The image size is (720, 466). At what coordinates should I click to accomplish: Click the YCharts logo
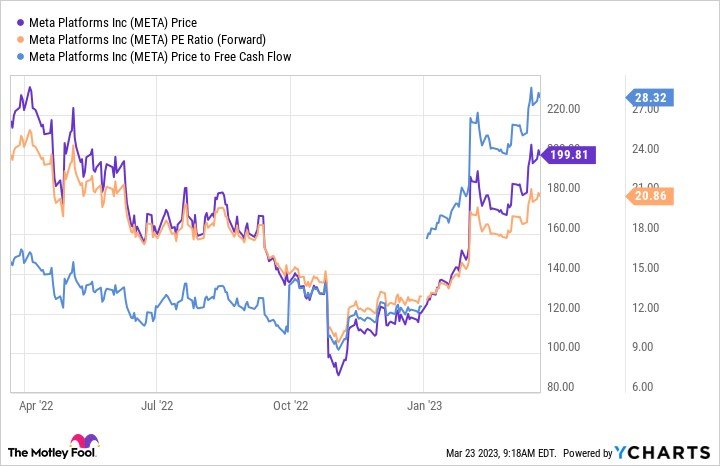(x=662, y=453)
